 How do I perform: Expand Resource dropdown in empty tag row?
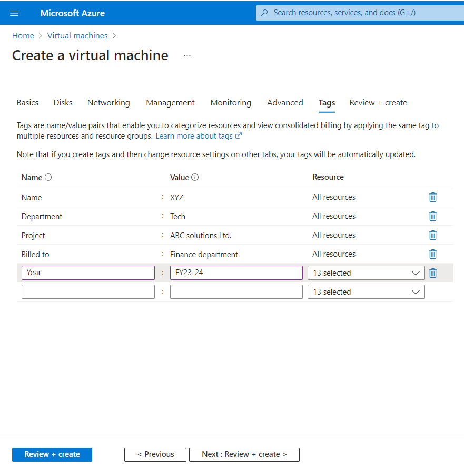coord(366,292)
